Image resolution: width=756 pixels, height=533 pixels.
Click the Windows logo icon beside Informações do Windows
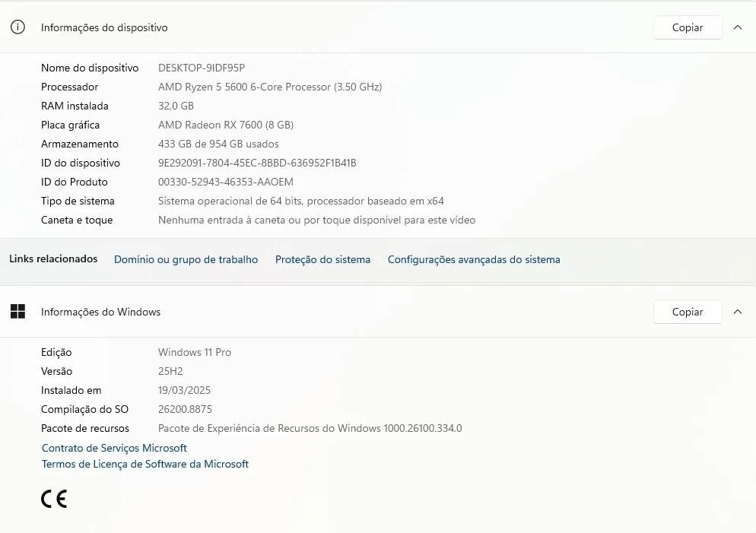[x=17, y=312]
